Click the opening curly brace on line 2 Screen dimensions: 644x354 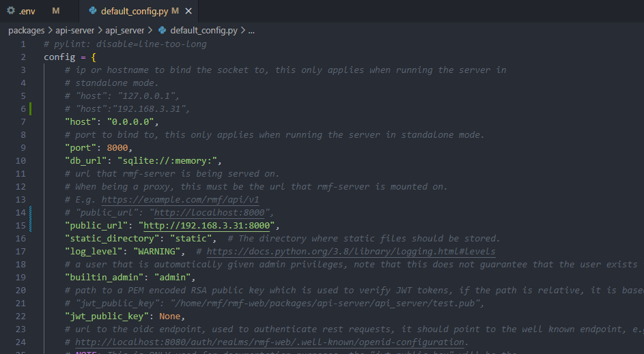pyautogui.click(x=94, y=57)
